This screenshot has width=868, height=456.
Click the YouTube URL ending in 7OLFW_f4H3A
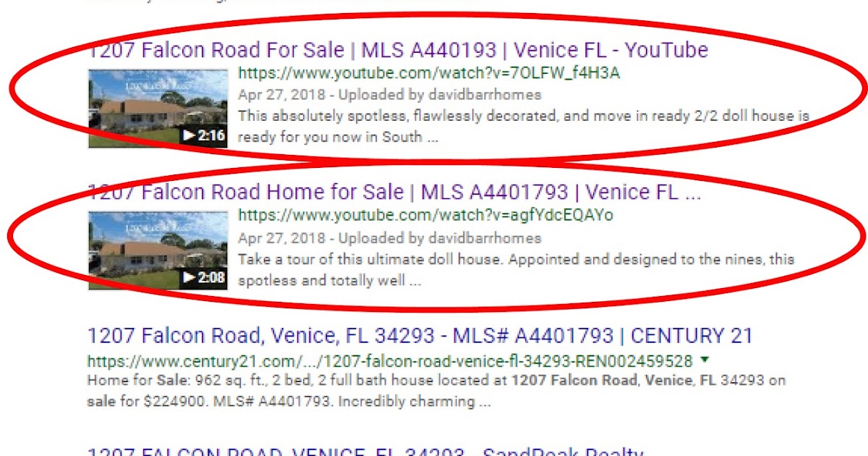click(429, 73)
